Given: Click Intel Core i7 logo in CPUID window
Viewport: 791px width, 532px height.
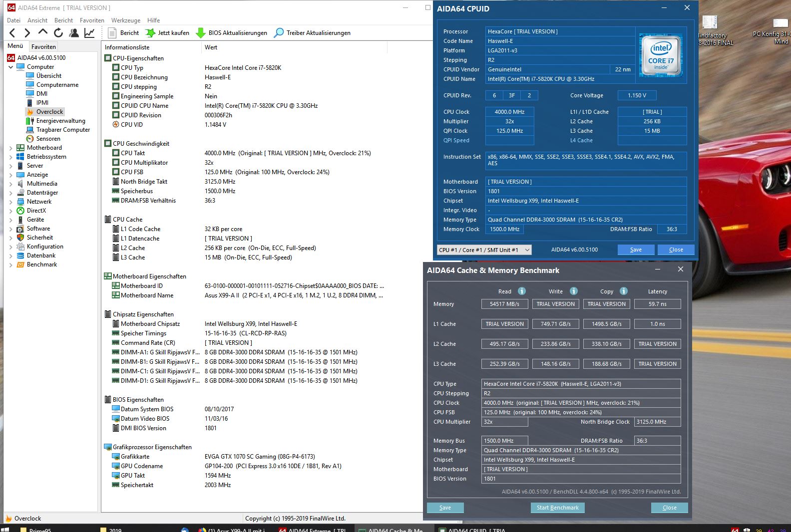Looking at the screenshot, I should 661,55.
